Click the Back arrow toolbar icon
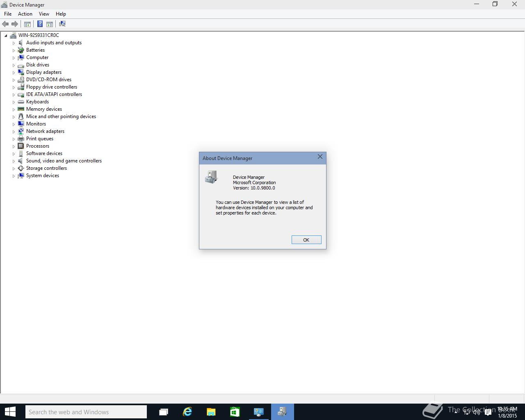Screen dimensions: 525x420 coord(5,24)
